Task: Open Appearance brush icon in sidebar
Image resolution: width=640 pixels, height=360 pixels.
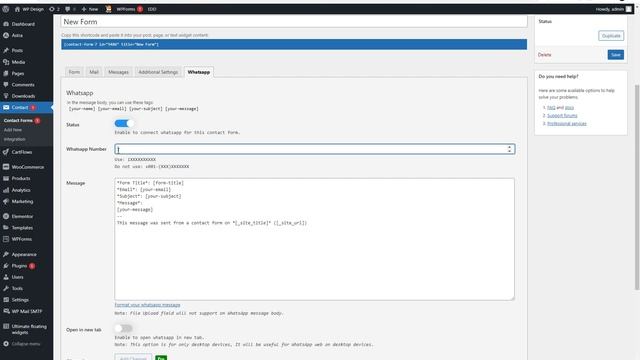Action: pos(6,254)
